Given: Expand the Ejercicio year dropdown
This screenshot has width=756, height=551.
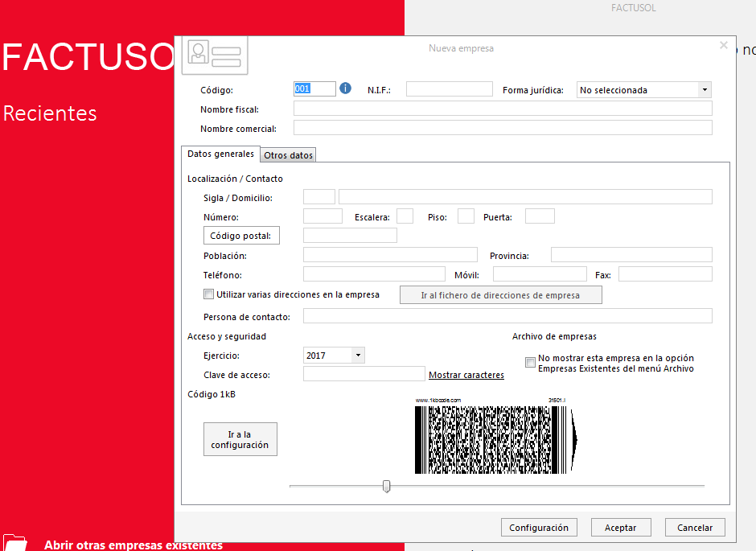Looking at the screenshot, I should [x=358, y=356].
